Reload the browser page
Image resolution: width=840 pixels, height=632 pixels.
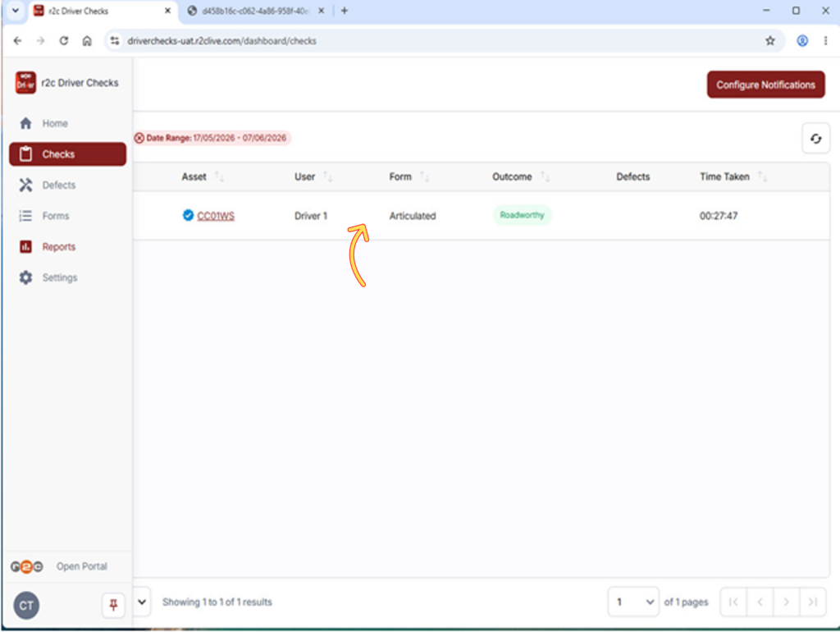64,41
